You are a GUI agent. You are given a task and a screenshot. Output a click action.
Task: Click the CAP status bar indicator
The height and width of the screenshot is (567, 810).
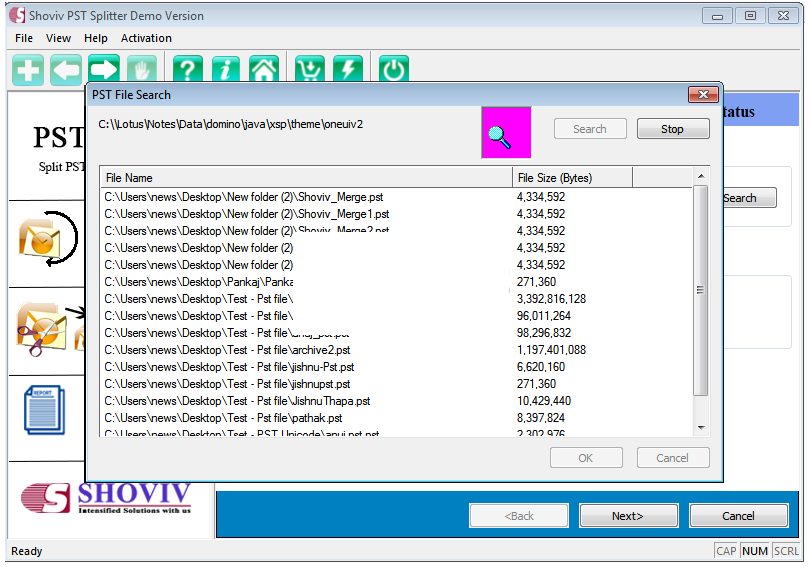pyautogui.click(x=726, y=552)
